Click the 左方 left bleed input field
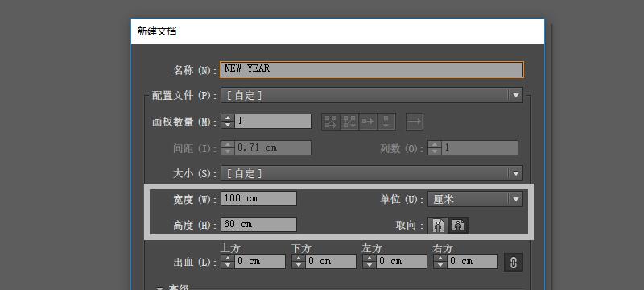The width and height of the screenshot is (644, 290). pos(402,262)
